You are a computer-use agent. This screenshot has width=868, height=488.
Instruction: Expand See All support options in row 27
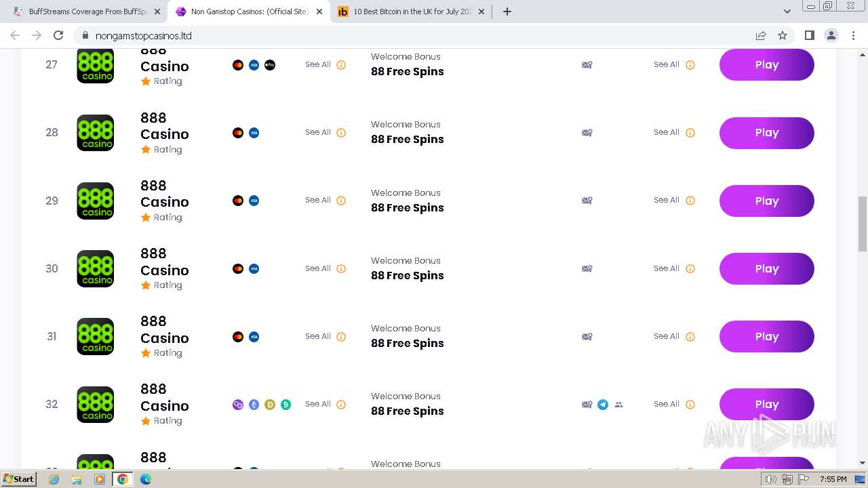[667, 64]
